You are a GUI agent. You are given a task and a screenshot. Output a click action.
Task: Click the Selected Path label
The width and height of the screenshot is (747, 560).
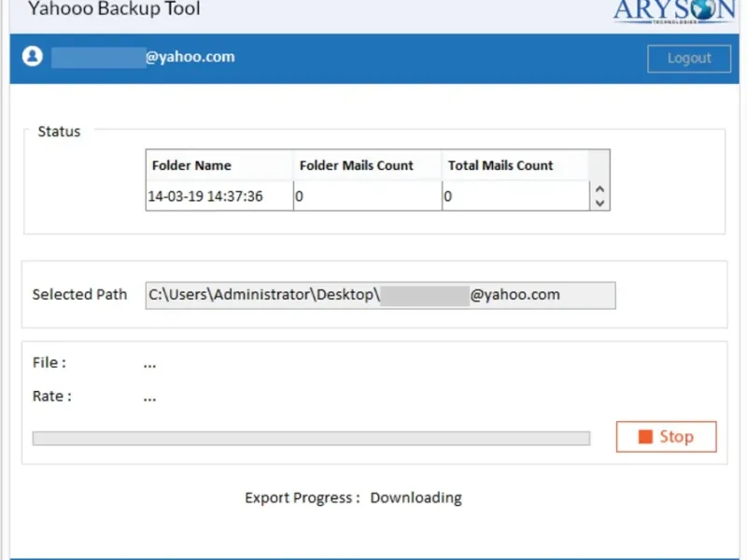click(79, 294)
